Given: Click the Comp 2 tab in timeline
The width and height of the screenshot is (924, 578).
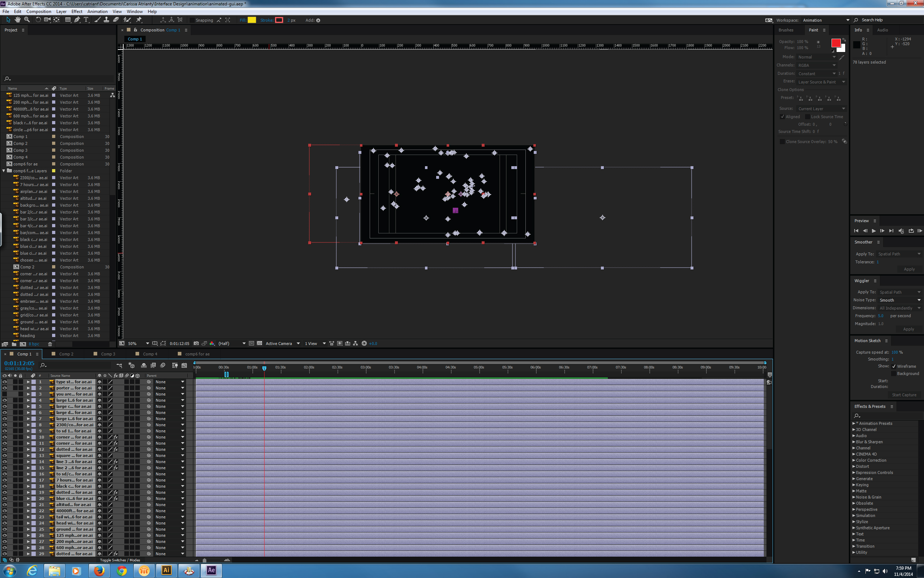Looking at the screenshot, I should (x=65, y=354).
